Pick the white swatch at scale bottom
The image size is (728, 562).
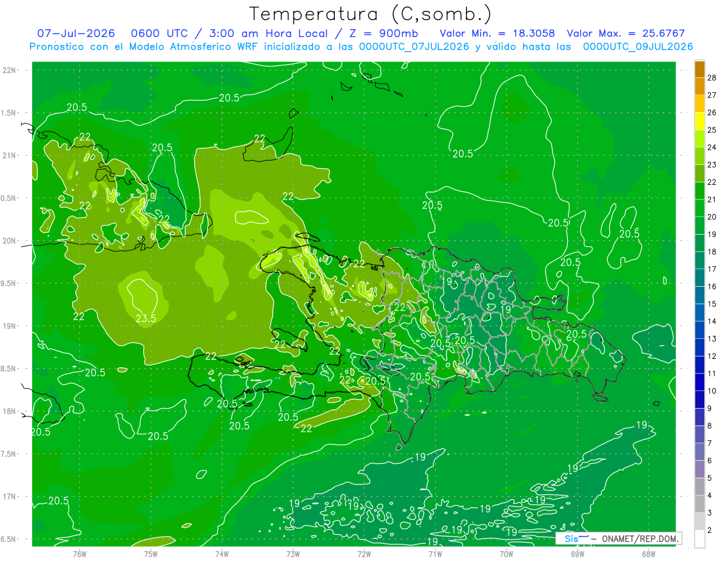point(699,539)
